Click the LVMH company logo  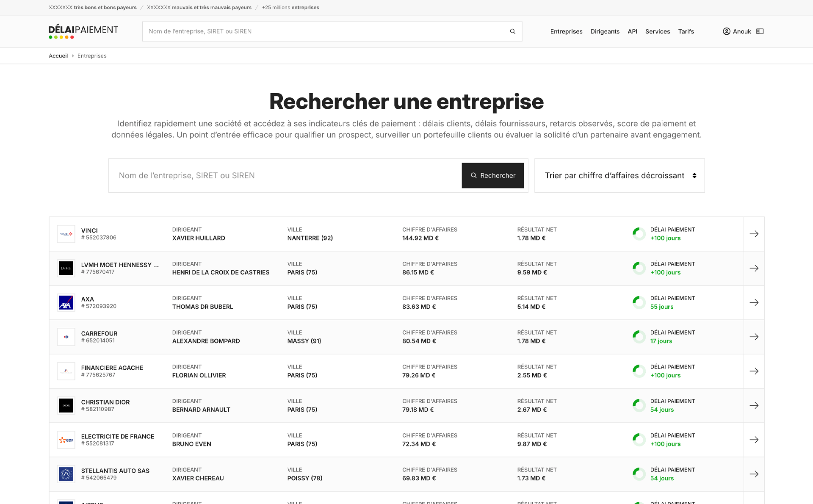tap(66, 268)
